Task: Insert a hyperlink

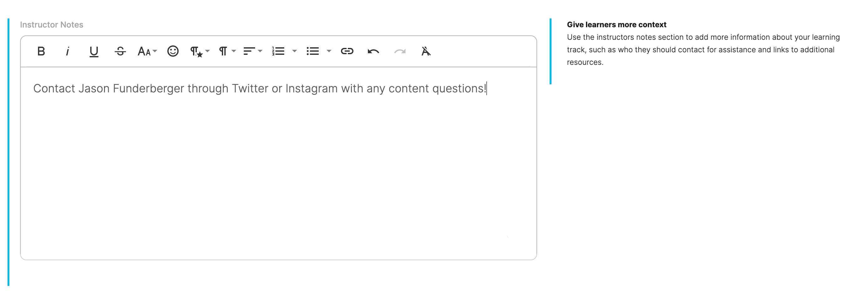Action: click(x=347, y=51)
